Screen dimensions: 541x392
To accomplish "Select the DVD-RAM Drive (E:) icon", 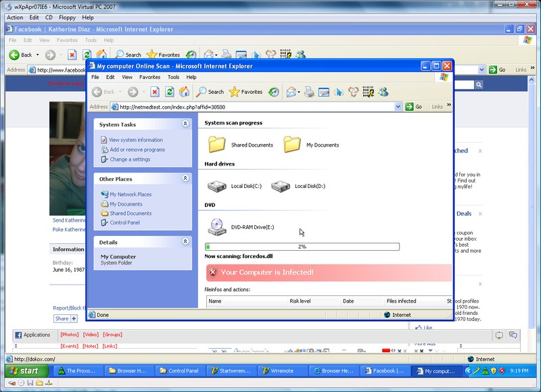I will tap(217, 227).
